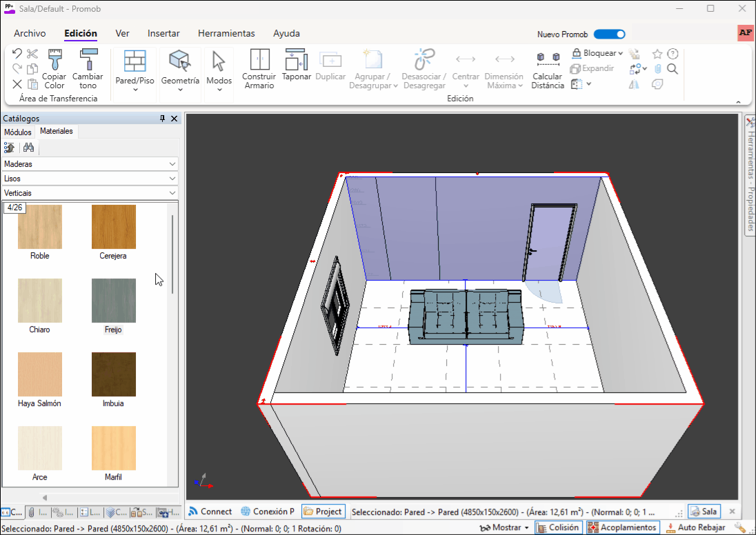Click the Copiar Color paintbrush icon
756x535 pixels.
coord(54,60)
